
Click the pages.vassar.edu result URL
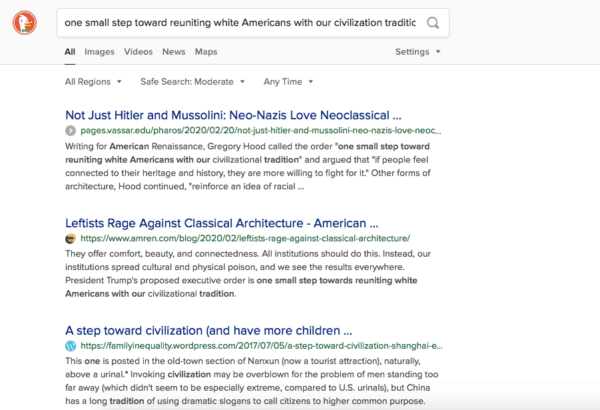point(261,131)
